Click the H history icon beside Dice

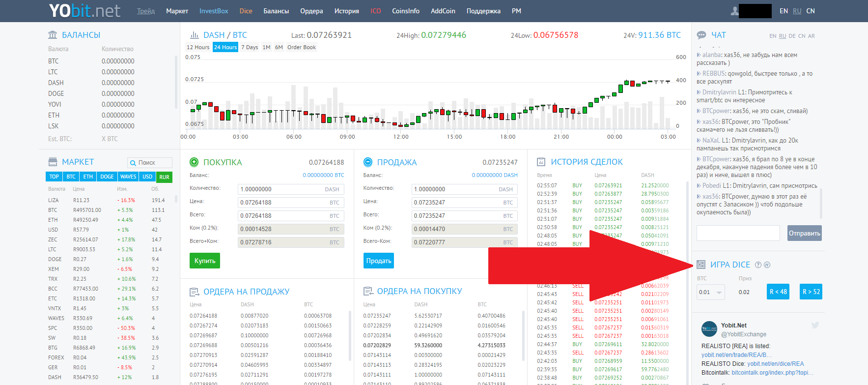click(767, 265)
